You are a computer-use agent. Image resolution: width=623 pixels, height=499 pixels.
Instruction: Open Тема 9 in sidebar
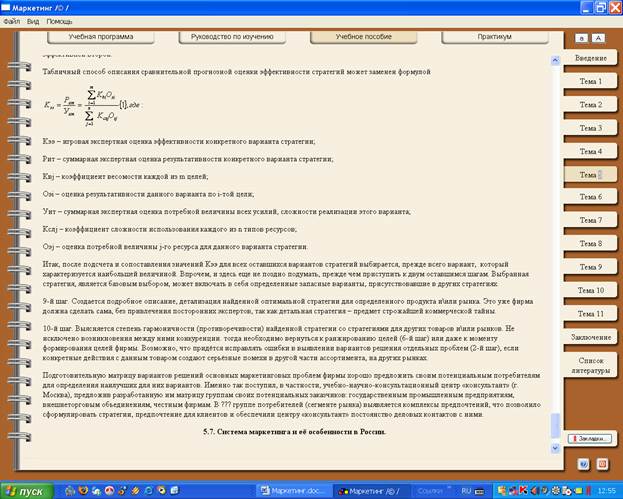590,267
